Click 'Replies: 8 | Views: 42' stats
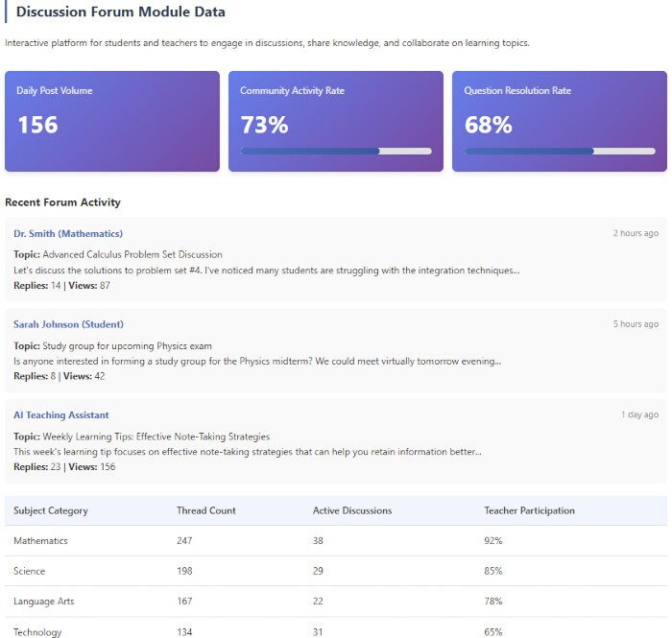Screen dimensions: 672x638 60,376
